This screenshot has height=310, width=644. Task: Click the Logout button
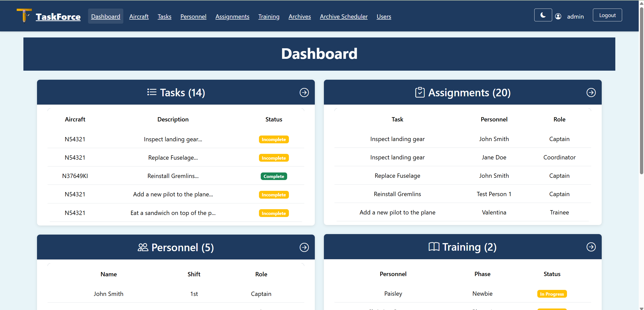pos(607,15)
